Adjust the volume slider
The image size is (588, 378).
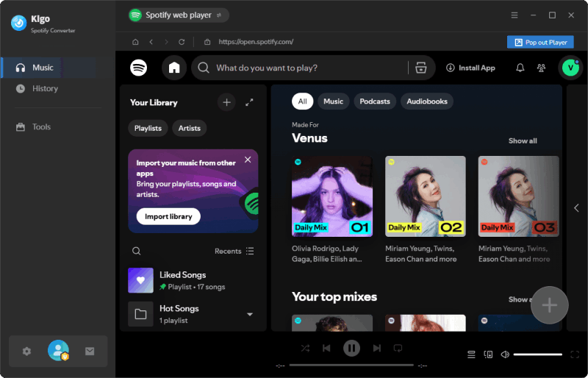538,354
